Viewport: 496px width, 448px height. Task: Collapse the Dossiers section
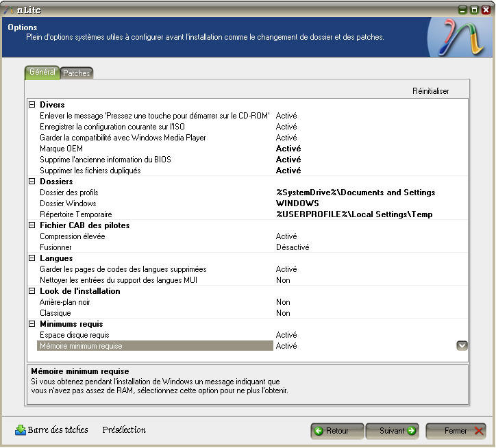(32, 182)
